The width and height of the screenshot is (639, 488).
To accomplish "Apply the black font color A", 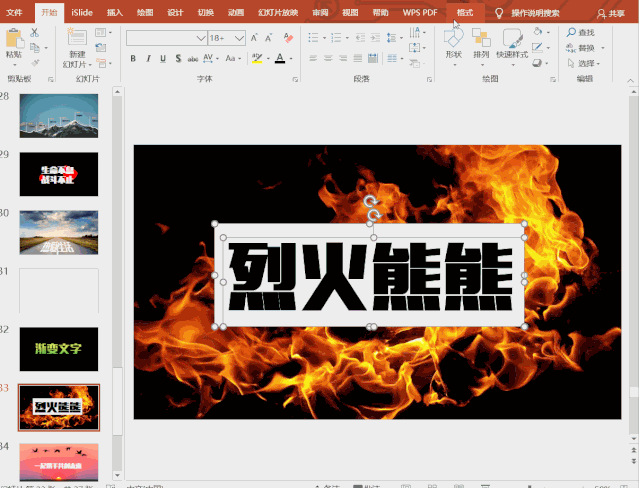I will tap(280, 58).
